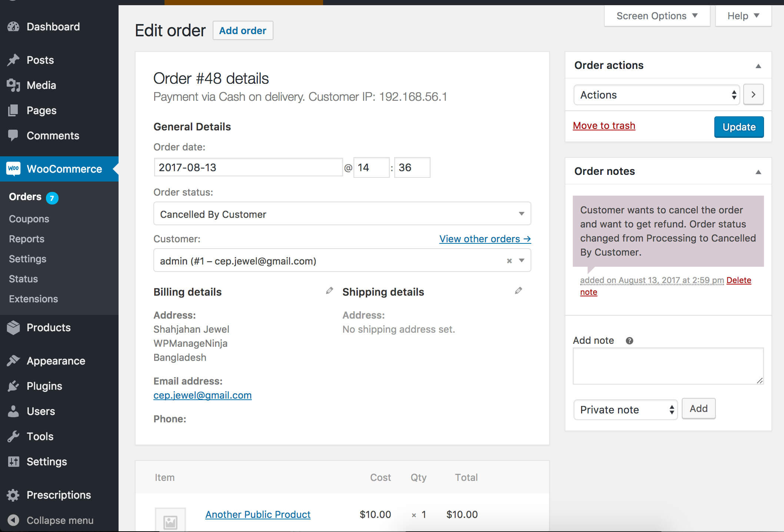Click the Users person icon
The image size is (784, 532).
pyautogui.click(x=13, y=411)
